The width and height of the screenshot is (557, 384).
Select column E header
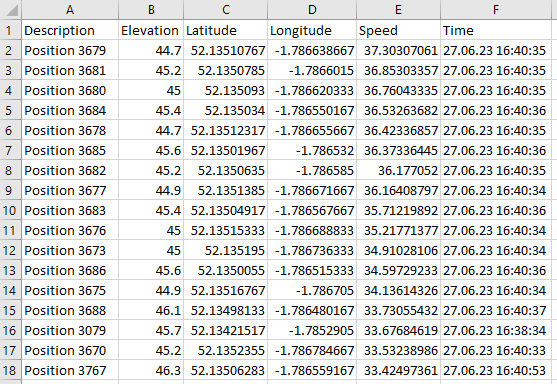pyautogui.click(x=399, y=10)
